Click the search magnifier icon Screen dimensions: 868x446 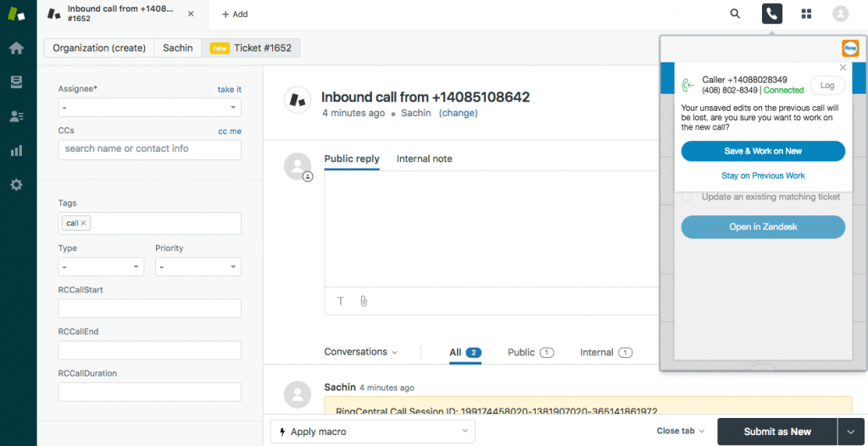tap(735, 14)
